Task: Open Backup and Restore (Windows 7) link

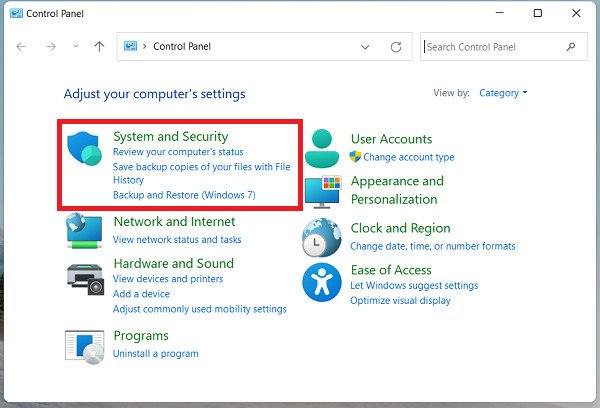Action: point(184,195)
